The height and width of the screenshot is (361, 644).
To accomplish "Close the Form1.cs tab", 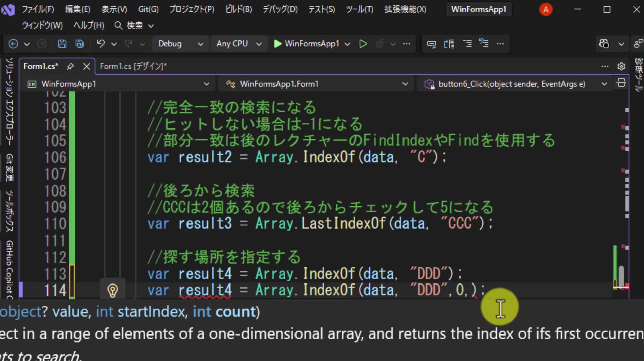I will 87,66.
